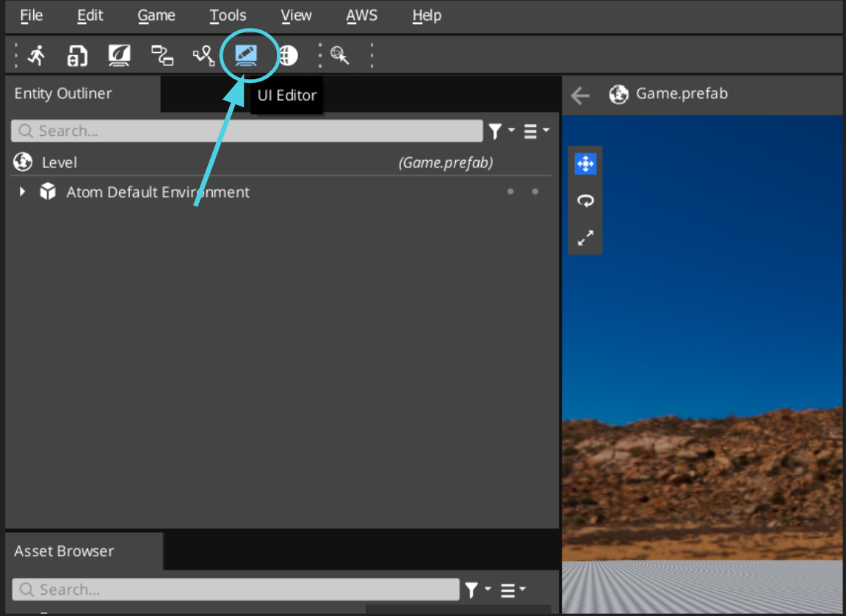Open the AWS menu

tap(361, 15)
